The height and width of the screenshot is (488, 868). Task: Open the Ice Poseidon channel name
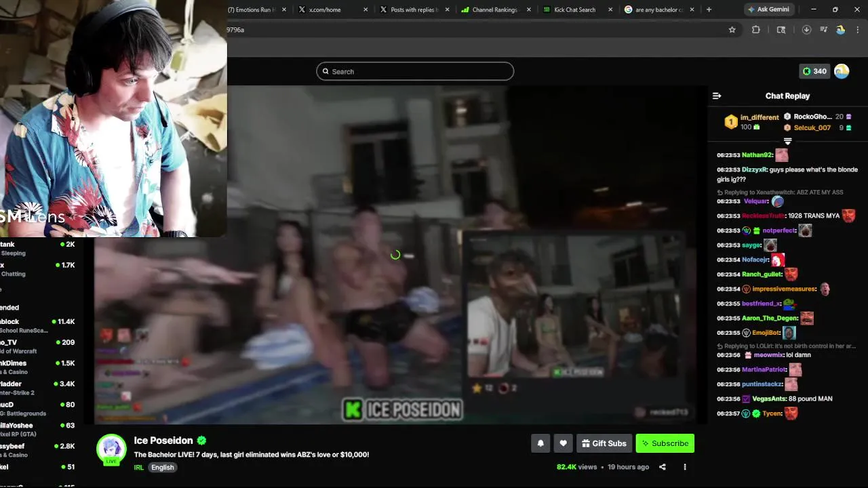[x=163, y=441]
